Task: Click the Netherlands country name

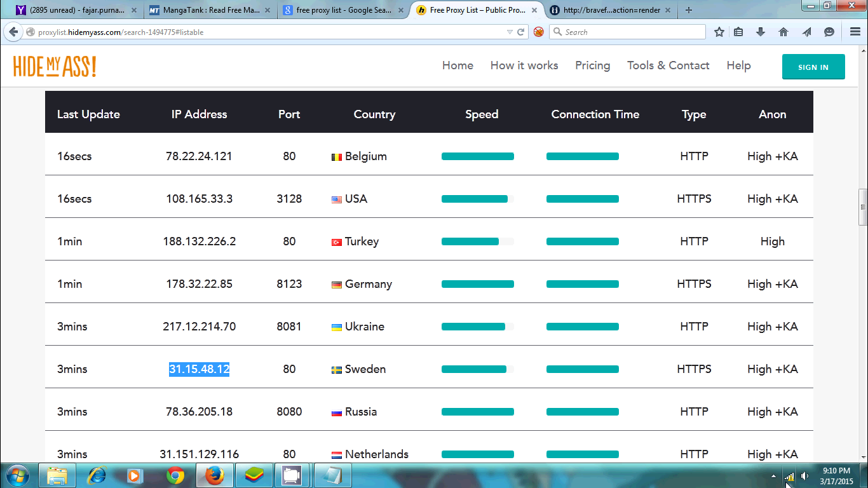Action: [x=377, y=454]
